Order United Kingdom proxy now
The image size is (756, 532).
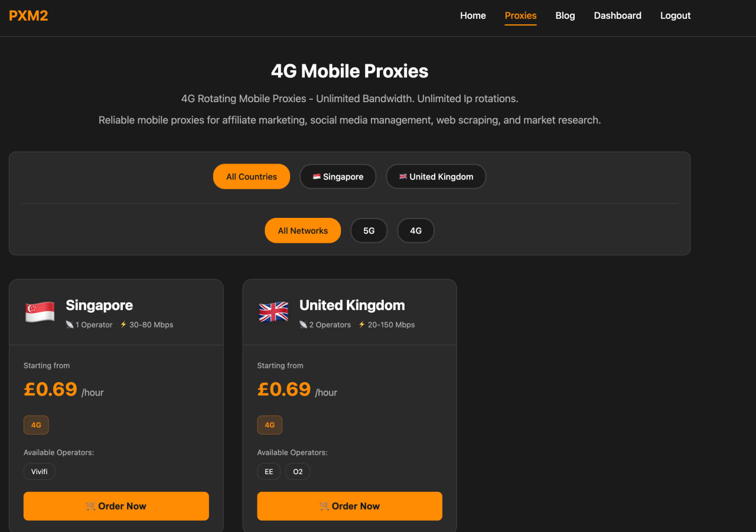pos(350,506)
